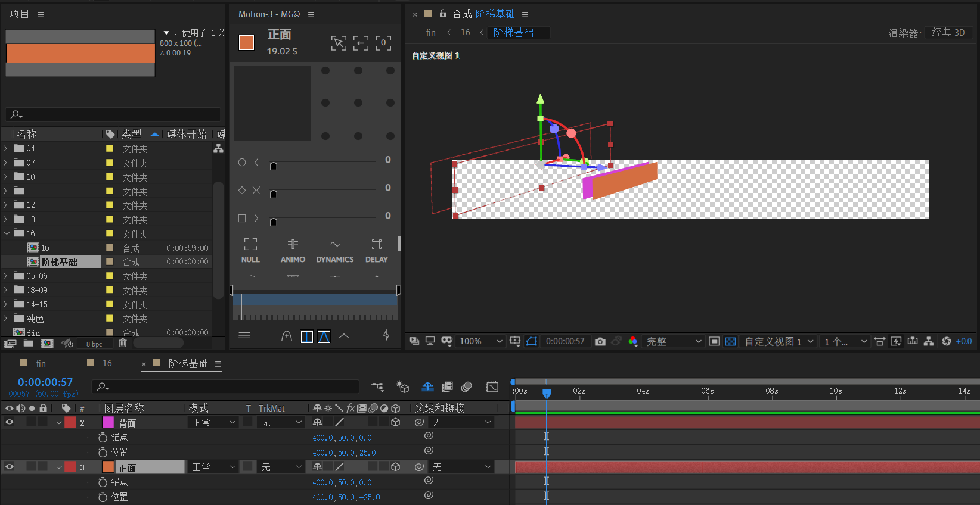Screen dimensions: 980x505
Task: Toggle mask and shape path visibility
Action: (532, 341)
